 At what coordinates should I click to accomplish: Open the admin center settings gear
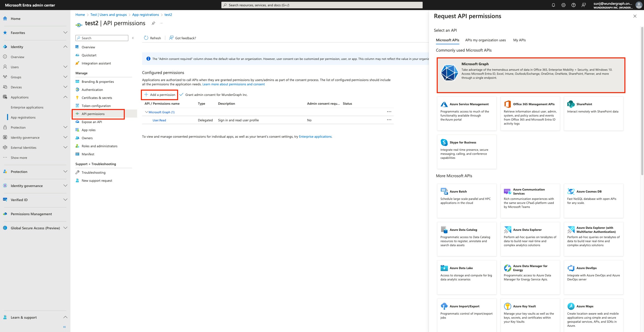[x=563, y=5]
